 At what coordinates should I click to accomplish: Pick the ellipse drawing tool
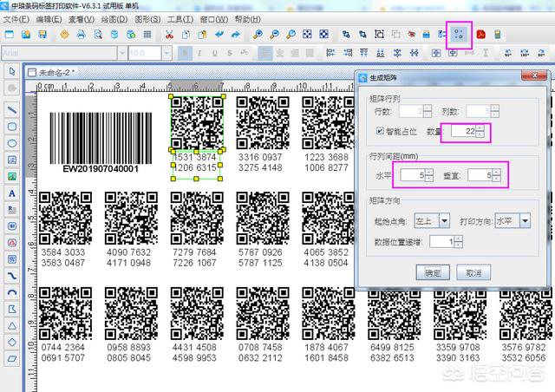point(12,143)
